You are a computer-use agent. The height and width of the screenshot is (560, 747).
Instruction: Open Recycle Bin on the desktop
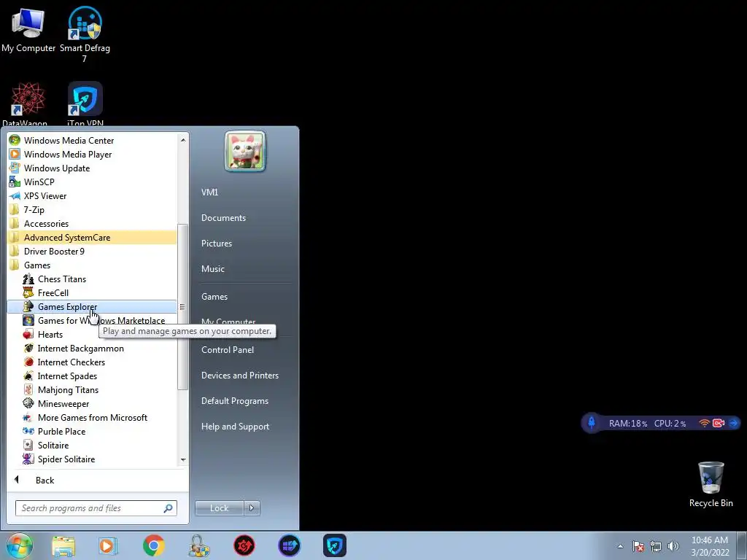(711, 484)
